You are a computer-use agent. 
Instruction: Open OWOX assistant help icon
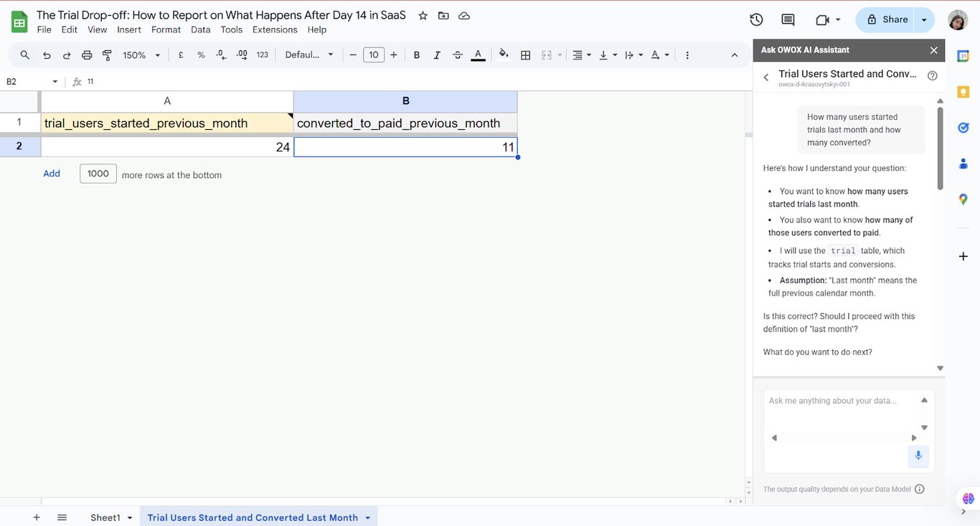[932, 75]
